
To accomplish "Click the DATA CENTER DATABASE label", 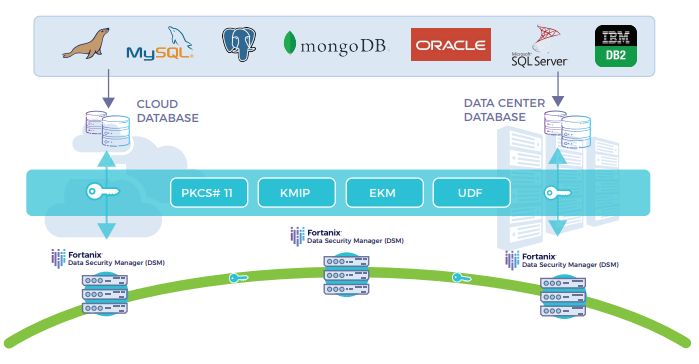I will point(504,110).
